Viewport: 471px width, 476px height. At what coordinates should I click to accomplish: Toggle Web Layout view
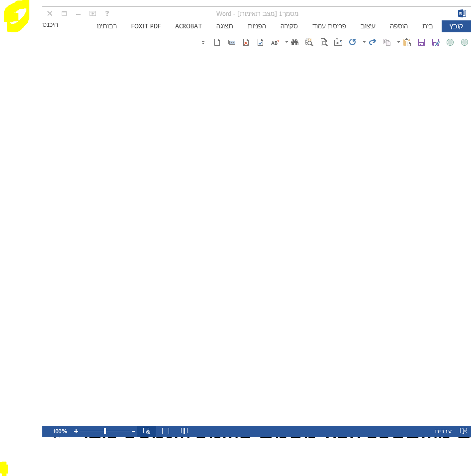tap(147, 431)
